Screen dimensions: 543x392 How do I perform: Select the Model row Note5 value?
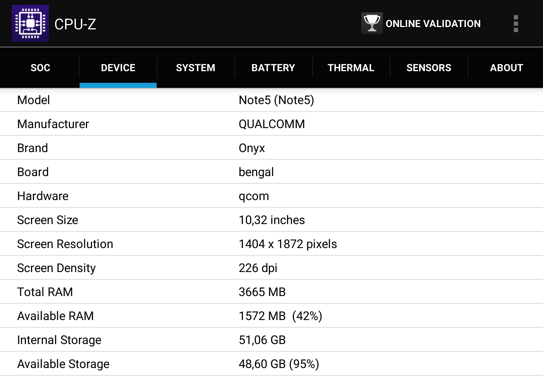(276, 100)
